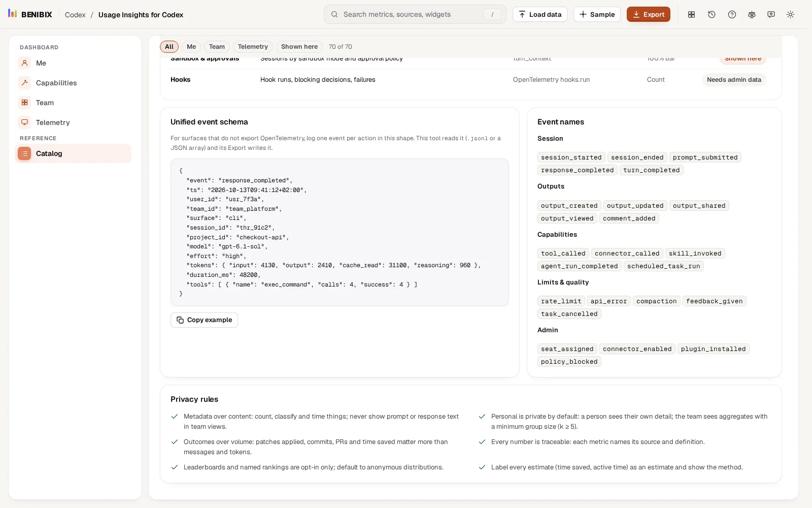Click the balance scales icon

point(752,15)
